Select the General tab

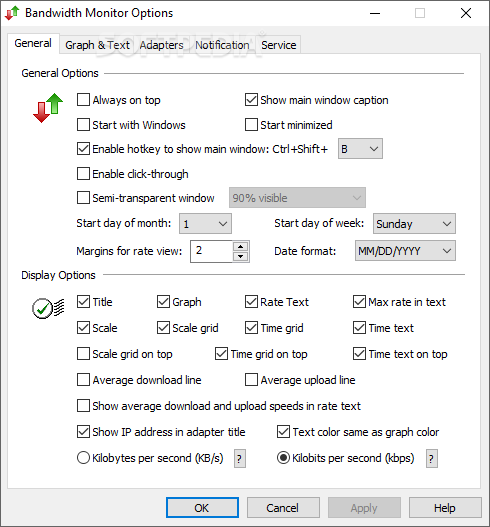33,43
